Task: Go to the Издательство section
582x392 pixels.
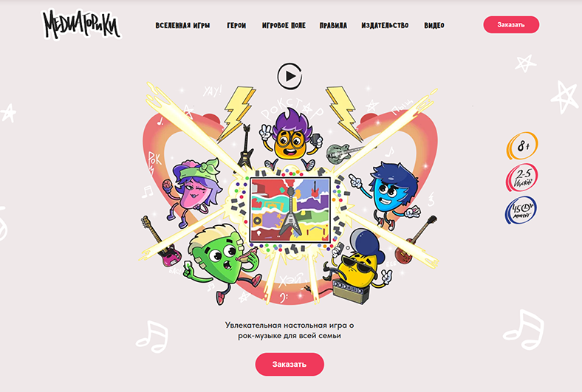Action: (x=385, y=26)
